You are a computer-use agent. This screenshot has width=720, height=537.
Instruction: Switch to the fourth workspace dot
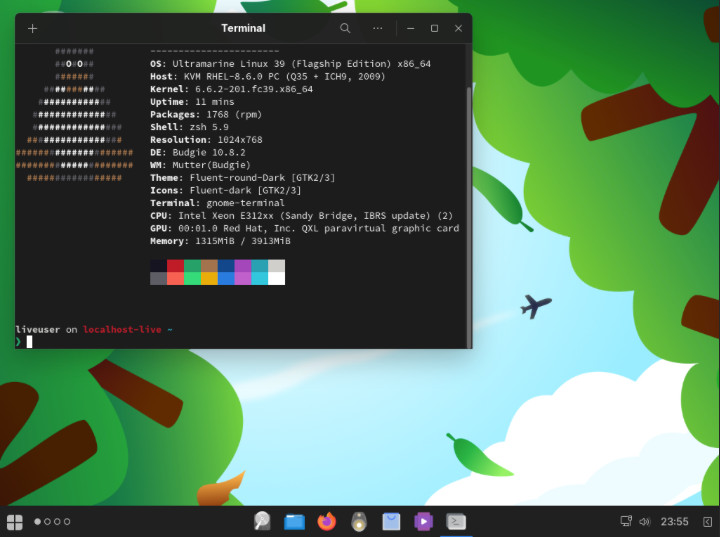tap(67, 521)
